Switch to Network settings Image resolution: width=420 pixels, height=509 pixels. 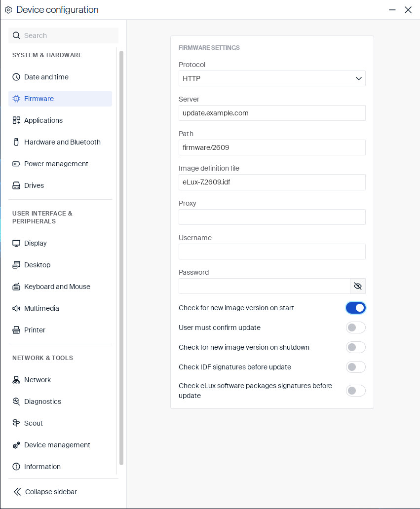60,380
